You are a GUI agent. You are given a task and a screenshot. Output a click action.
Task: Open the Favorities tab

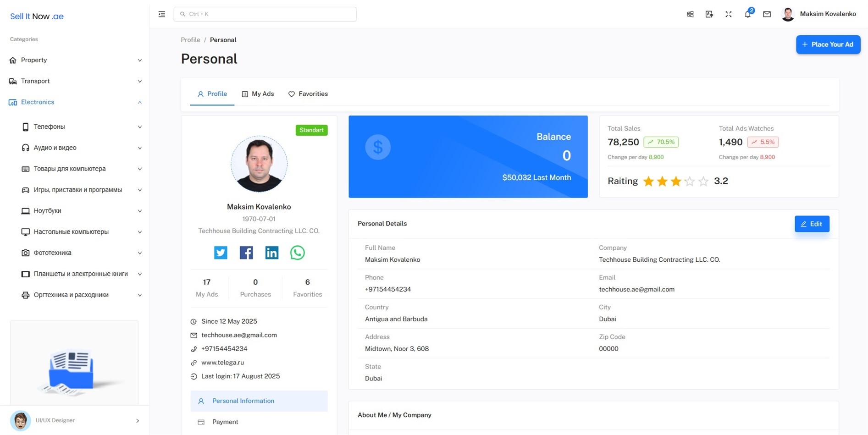(x=308, y=94)
